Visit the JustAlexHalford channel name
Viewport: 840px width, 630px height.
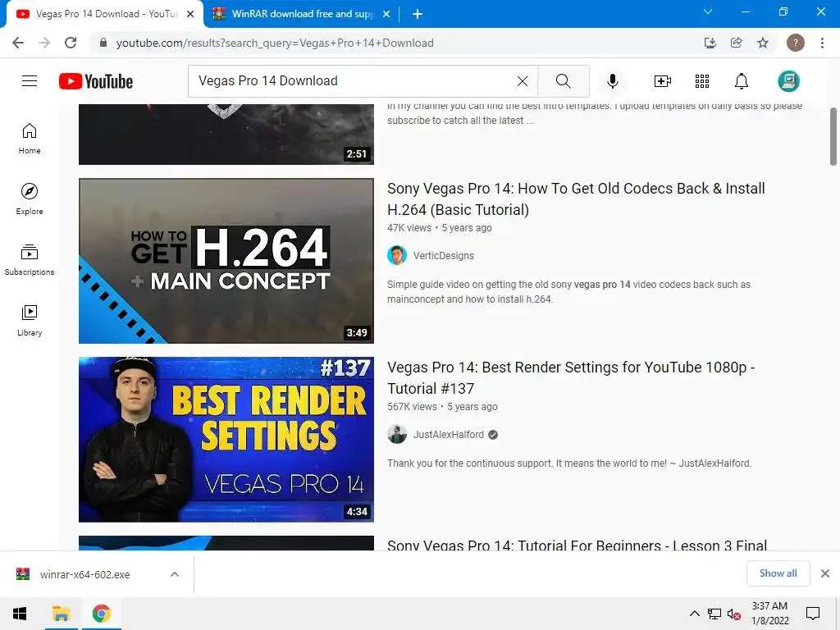449,435
